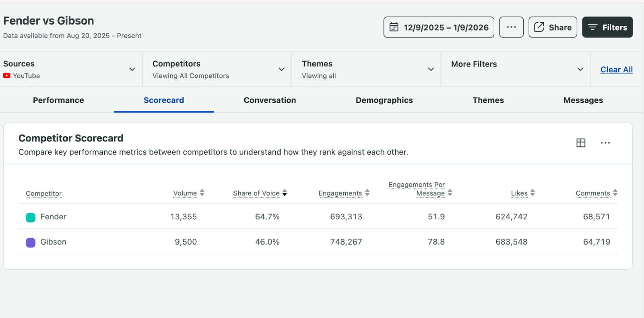
Task: Sort by the Volume column arrows
Action: click(x=202, y=193)
